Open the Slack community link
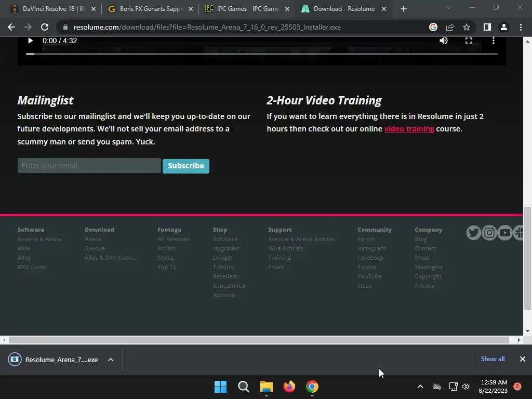Image resolution: width=532 pixels, height=399 pixels. tap(364, 286)
